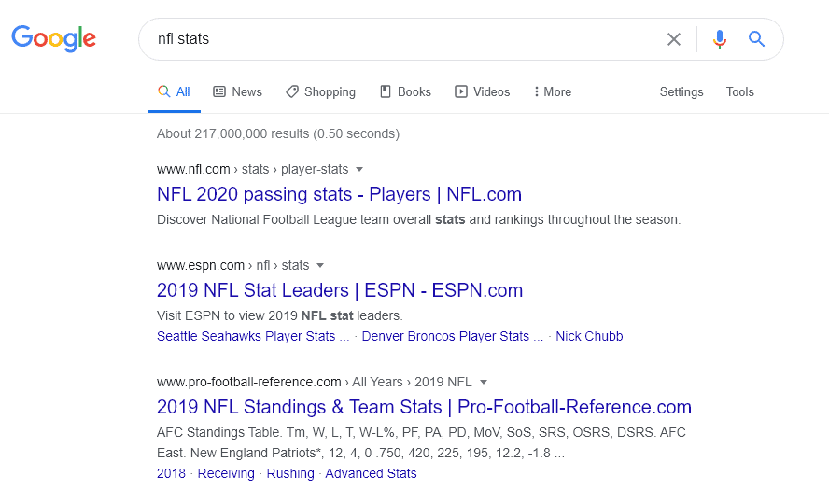
Task: Open the Tools option
Action: point(739,91)
